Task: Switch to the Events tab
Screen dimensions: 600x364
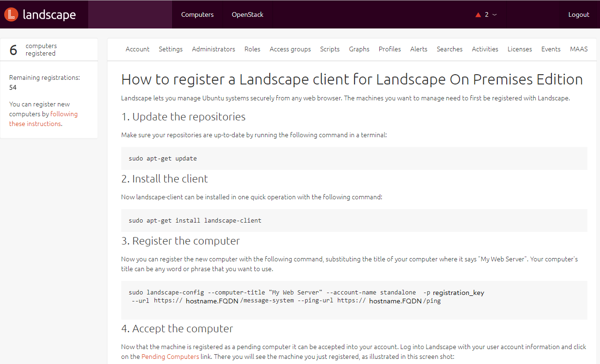Action: 551,49
